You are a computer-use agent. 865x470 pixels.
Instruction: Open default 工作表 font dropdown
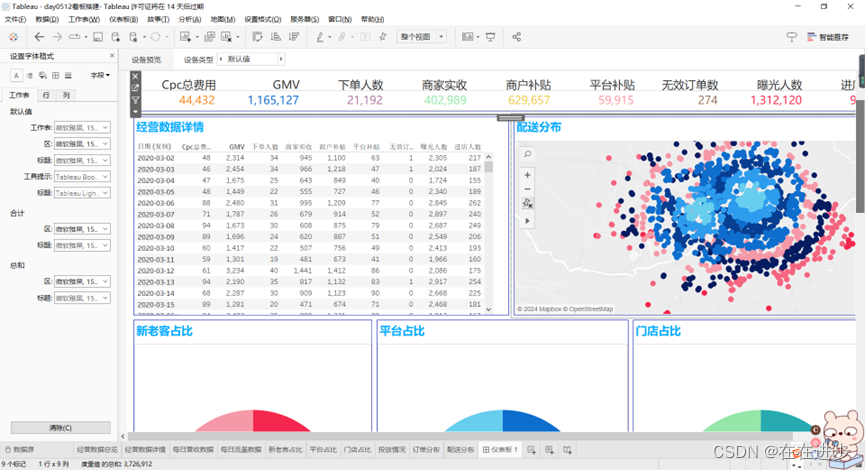pyautogui.click(x=82, y=127)
